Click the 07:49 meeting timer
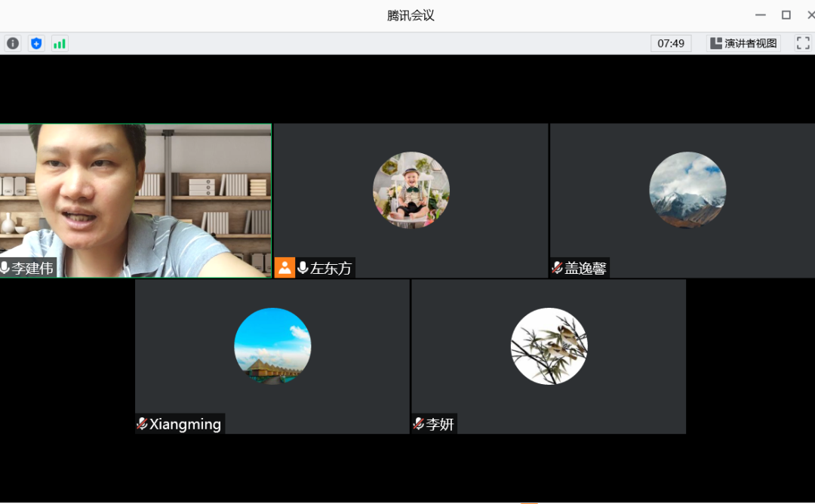The image size is (815, 504). pyautogui.click(x=671, y=44)
